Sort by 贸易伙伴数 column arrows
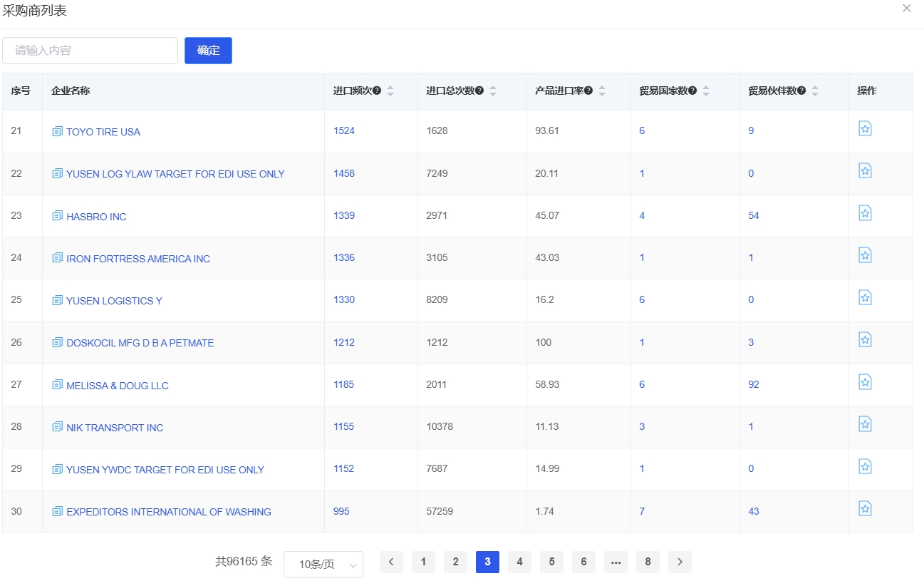Image resolution: width=924 pixels, height=586 pixels. click(x=815, y=91)
